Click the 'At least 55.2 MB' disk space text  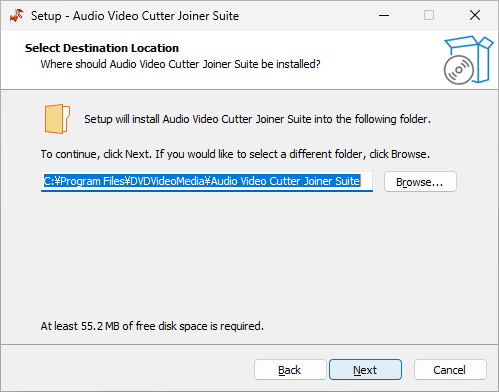coord(152,326)
